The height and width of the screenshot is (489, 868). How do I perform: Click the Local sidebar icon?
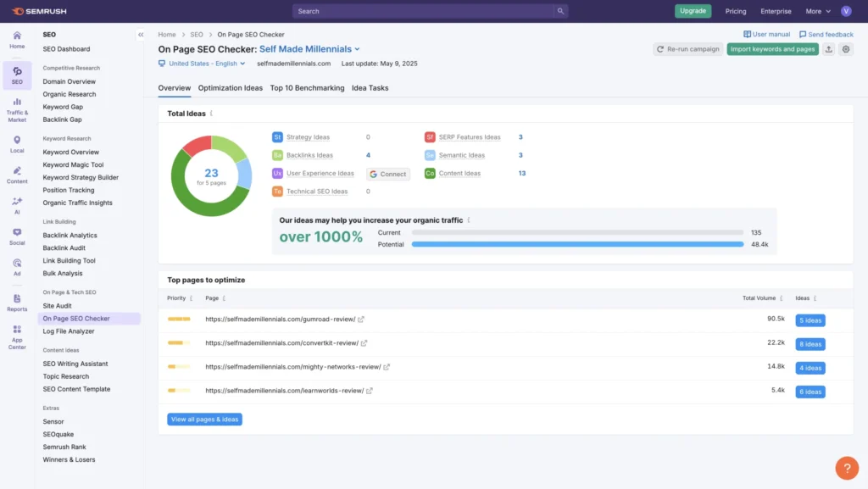pyautogui.click(x=16, y=141)
